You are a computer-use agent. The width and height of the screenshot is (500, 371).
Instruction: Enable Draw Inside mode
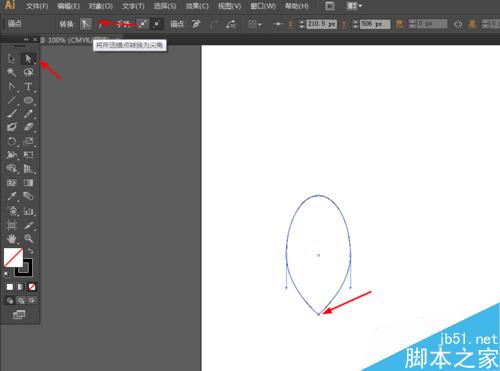click(x=32, y=301)
